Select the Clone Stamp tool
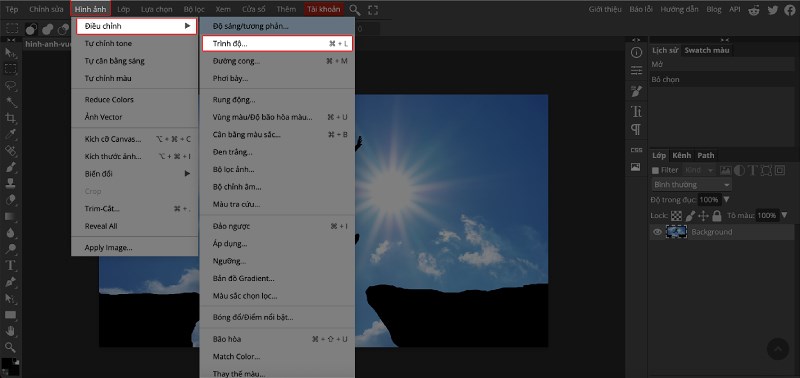This screenshot has height=378, width=800. [x=11, y=184]
